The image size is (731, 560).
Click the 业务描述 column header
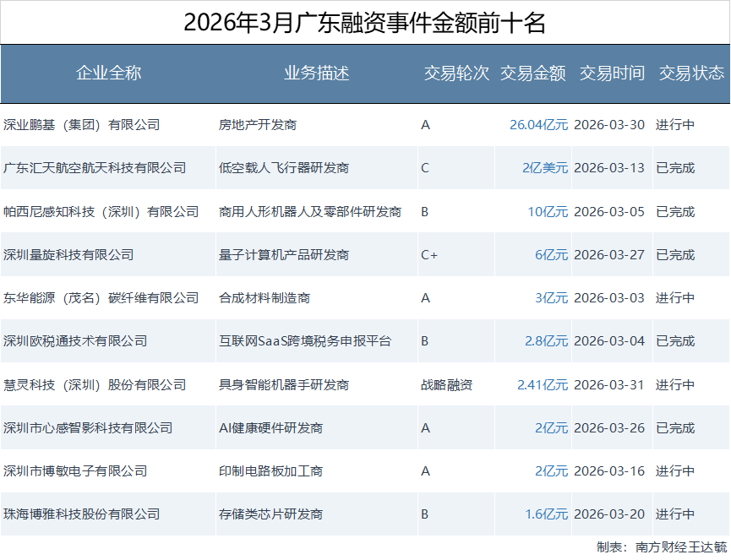click(316, 73)
